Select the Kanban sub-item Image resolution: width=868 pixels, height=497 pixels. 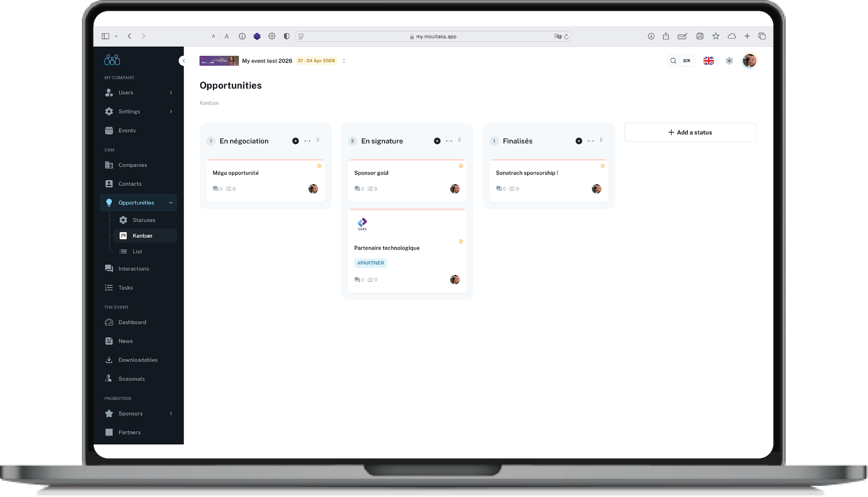tap(145, 236)
